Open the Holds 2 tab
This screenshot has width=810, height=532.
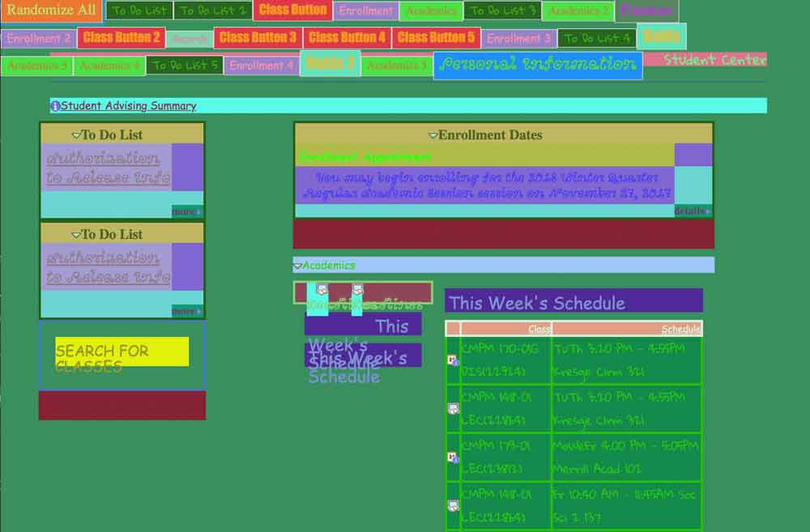coord(330,63)
